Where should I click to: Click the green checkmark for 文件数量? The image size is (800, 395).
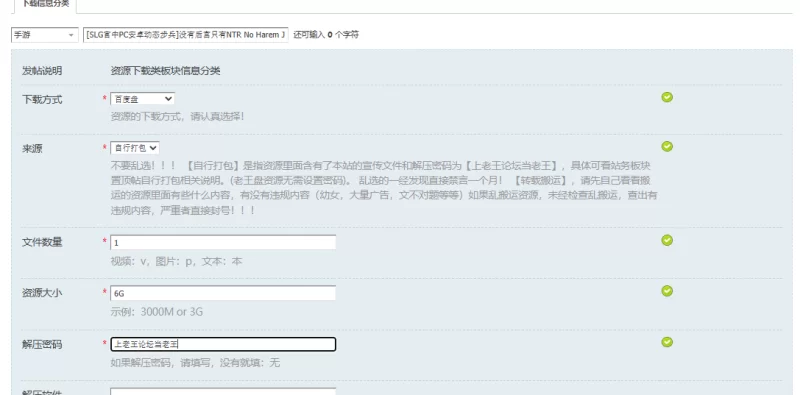click(x=667, y=240)
